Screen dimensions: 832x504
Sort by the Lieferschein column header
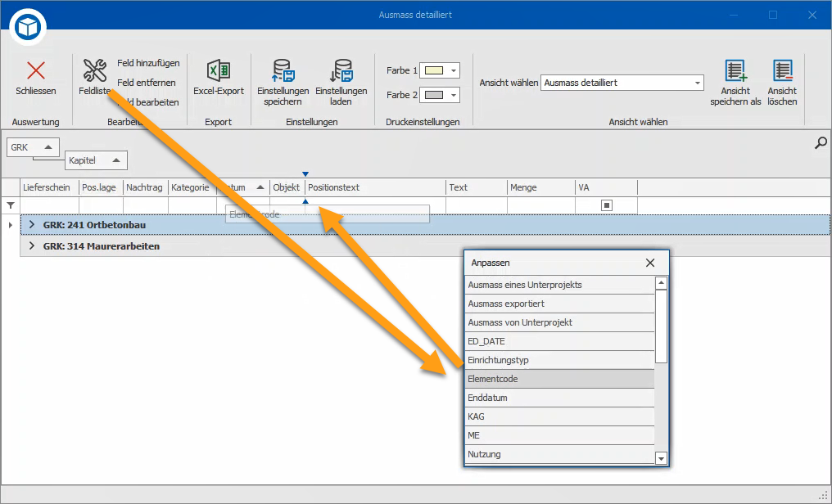49,187
